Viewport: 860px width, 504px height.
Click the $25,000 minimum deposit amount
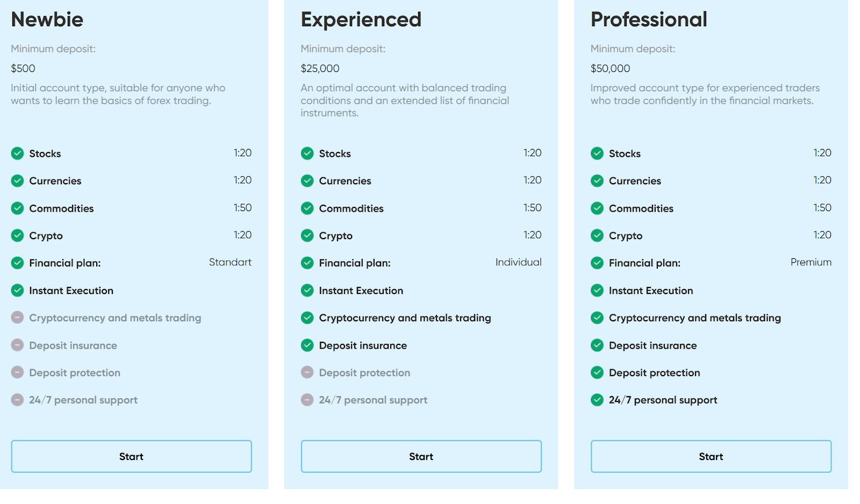click(320, 68)
